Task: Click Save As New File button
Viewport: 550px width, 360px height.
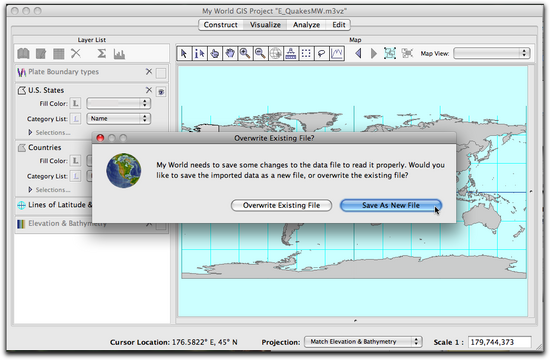Action: [x=391, y=206]
